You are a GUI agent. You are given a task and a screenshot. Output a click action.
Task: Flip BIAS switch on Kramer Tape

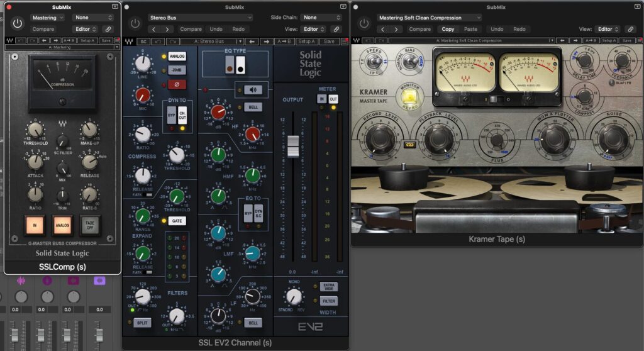(x=409, y=62)
